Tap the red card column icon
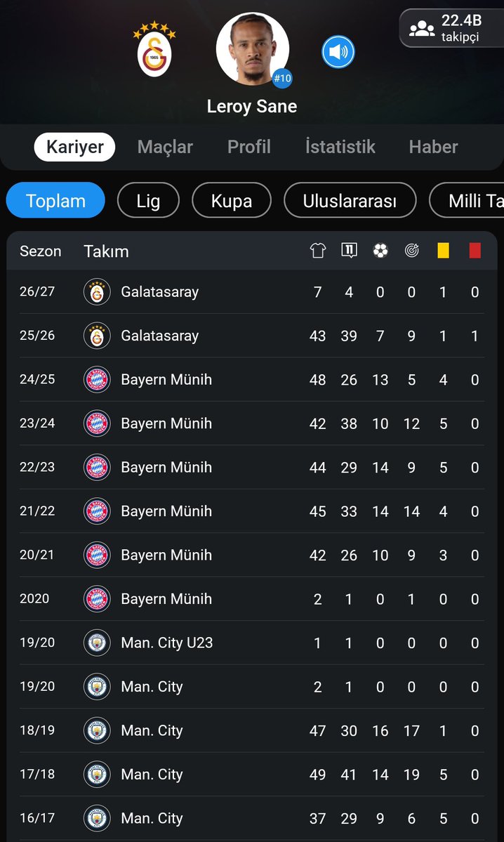504x842 pixels. tap(475, 251)
